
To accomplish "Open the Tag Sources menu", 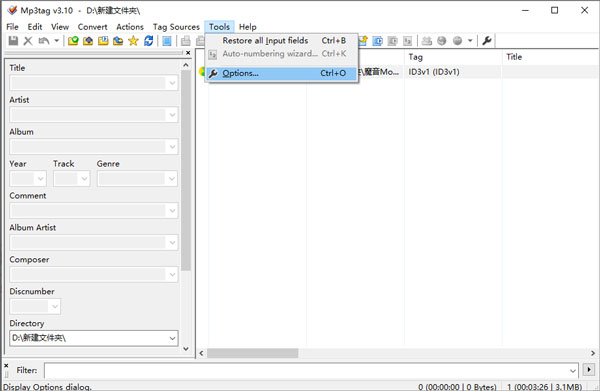I will pos(176,27).
